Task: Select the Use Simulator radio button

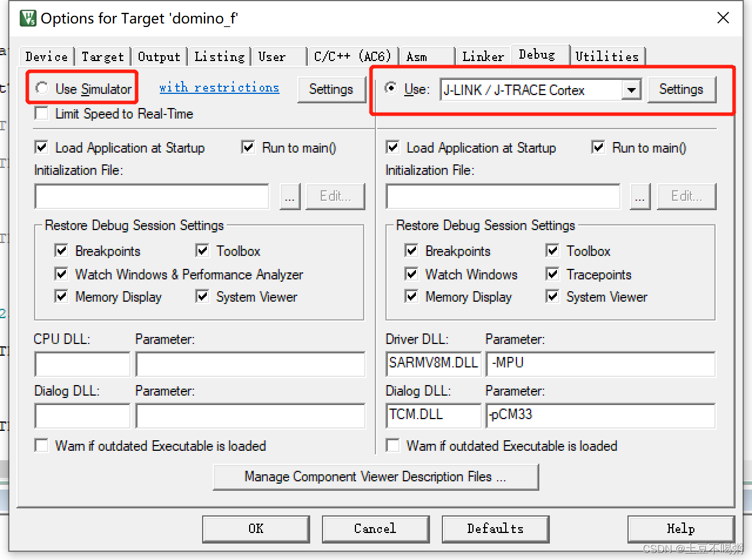Action: point(42,88)
